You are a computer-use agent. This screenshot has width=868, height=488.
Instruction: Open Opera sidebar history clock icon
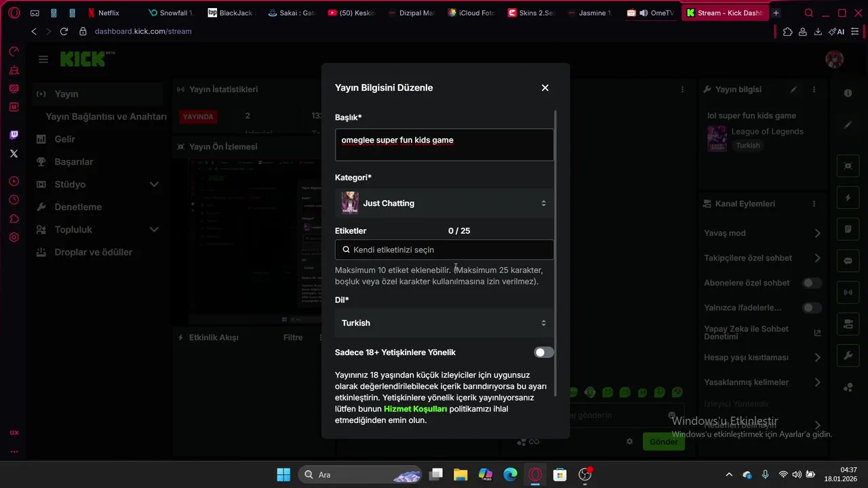(x=14, y=200)
